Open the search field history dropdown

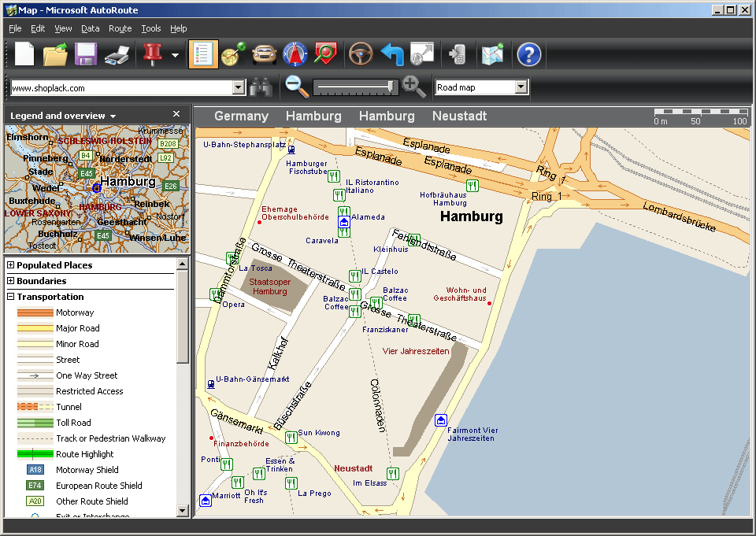pos(239,87)
